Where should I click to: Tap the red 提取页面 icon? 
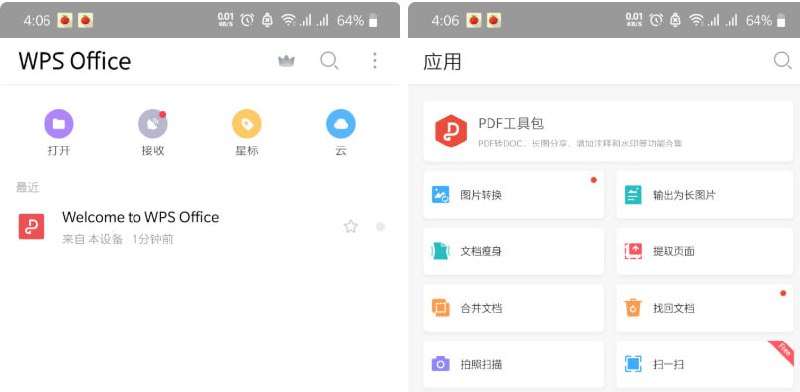tap(633, 251)
